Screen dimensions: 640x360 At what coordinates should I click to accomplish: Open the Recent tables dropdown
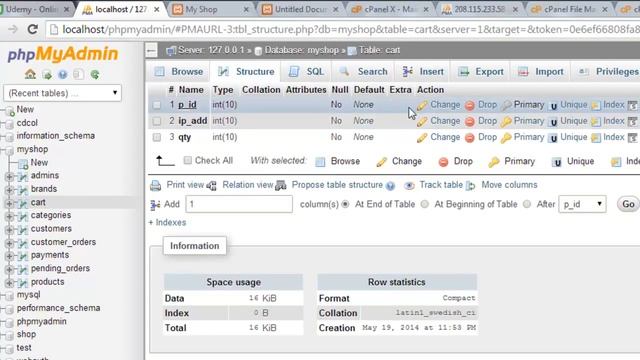(x=62, y=93)
